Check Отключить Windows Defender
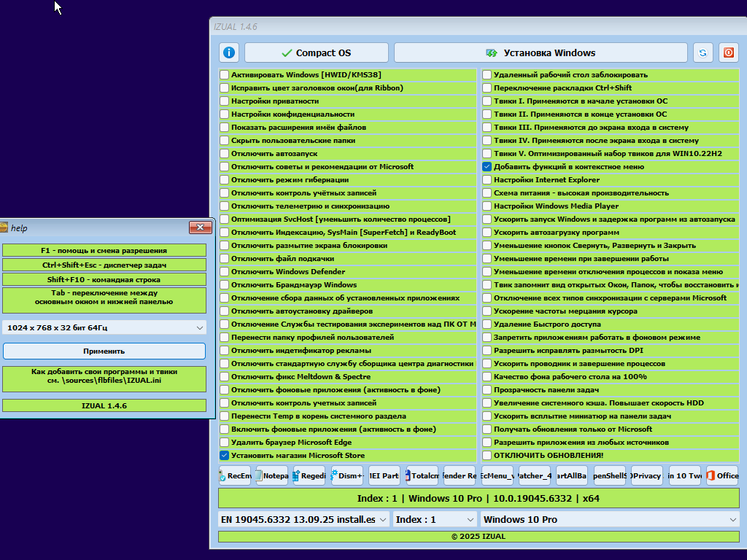 pyautogui.click(x=225, y=271)
